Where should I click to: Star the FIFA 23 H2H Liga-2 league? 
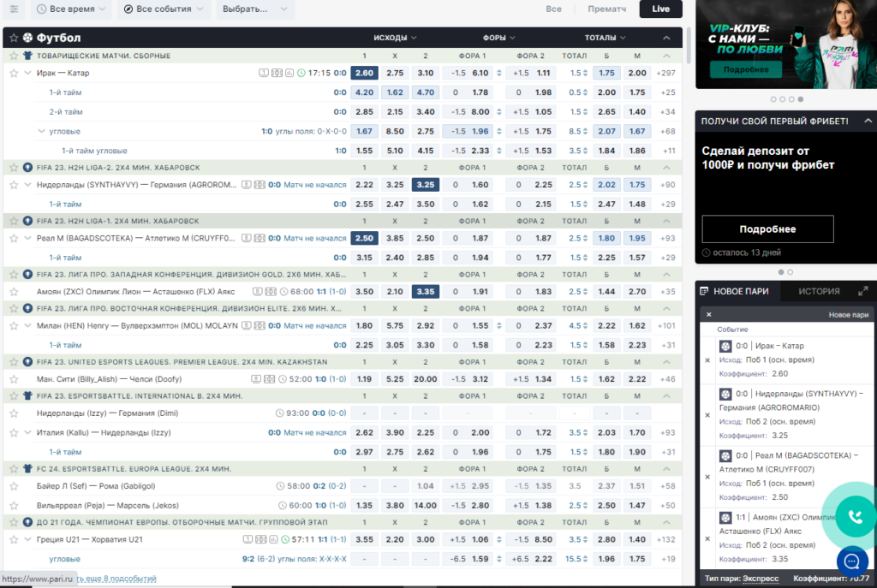(14, 168)
